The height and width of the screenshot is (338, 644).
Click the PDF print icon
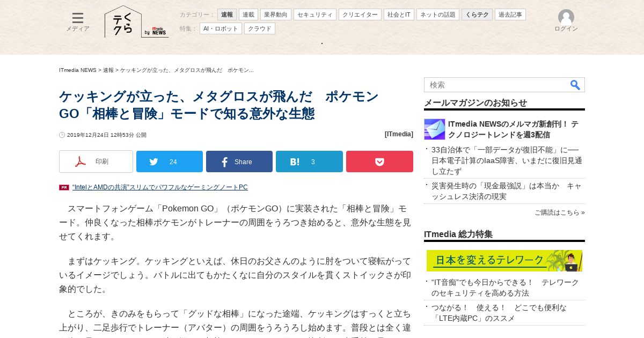pyautogui.click(x=80, y=161)
